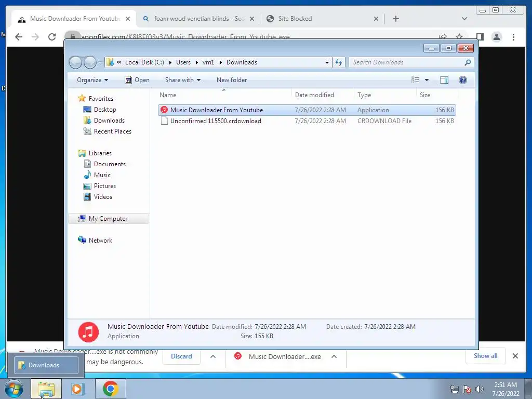Select My Computer in navigation pane

click(108, 219)
